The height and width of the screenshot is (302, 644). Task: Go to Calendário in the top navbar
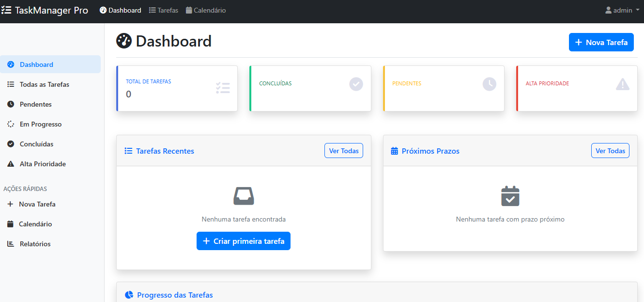pos(205,10)
